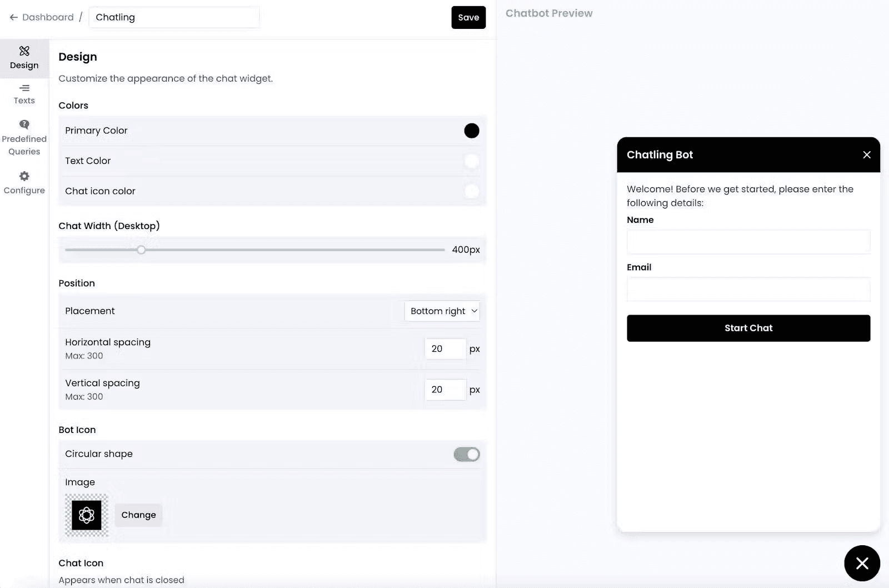Focus the Name field in chat preview
Image resolution: width=889 pixels, height=588 pixels.
[x=748, y=242]
